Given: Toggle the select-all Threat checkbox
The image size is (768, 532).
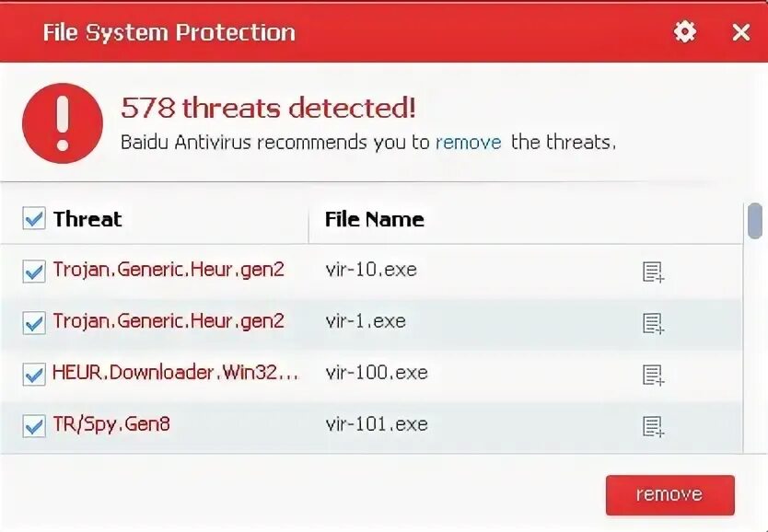Looking at the screenshot, I should 34,219.
